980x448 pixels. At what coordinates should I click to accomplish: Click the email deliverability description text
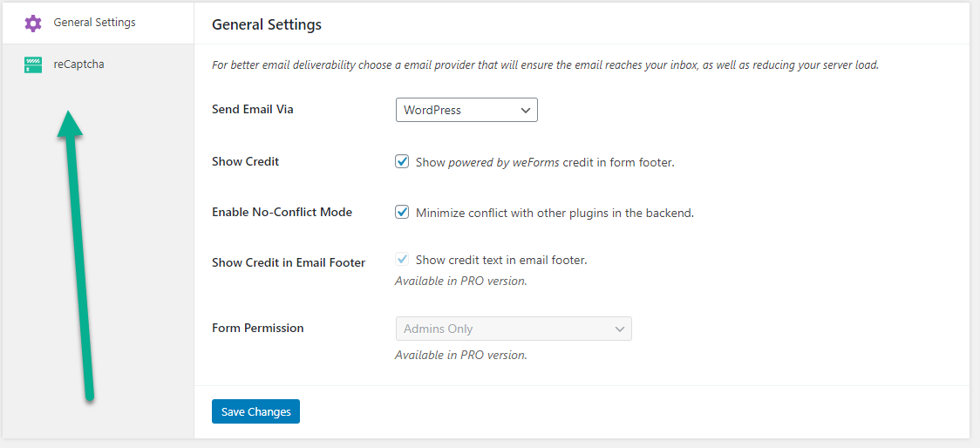[545, 65]
